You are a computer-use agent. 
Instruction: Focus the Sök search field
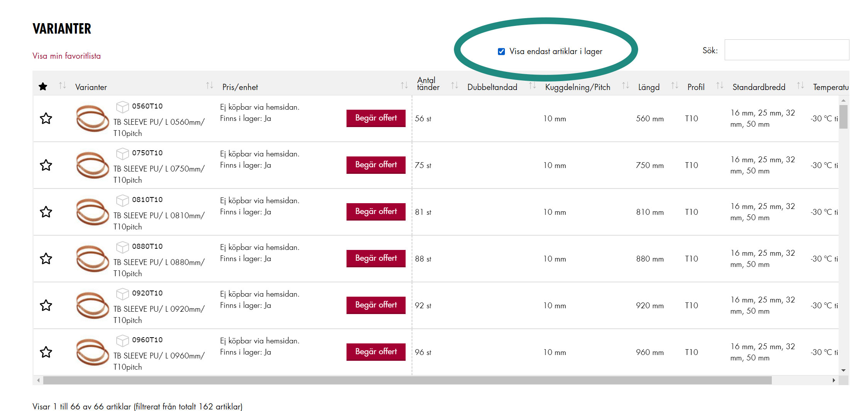786,50
